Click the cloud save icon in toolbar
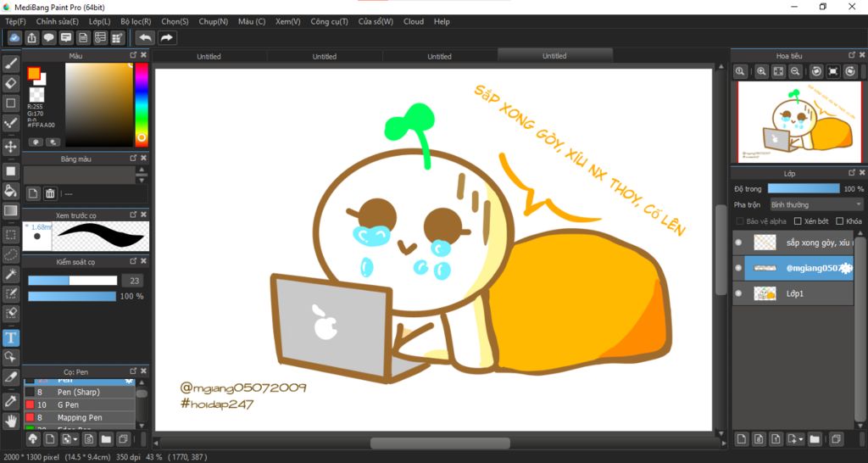The image size is (868, 463). pos(15,37)
